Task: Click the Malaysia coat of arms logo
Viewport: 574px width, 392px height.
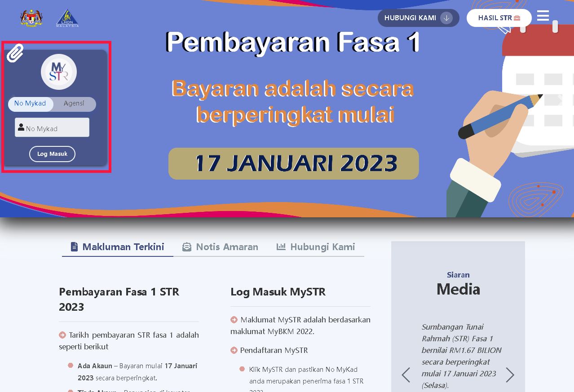Action: [x=31, y=18]
